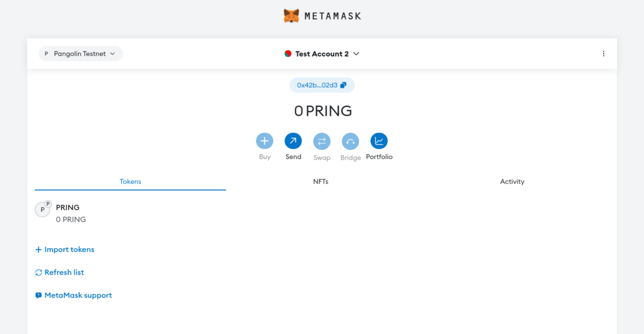Click the Buy plus icon

[265, 141]
